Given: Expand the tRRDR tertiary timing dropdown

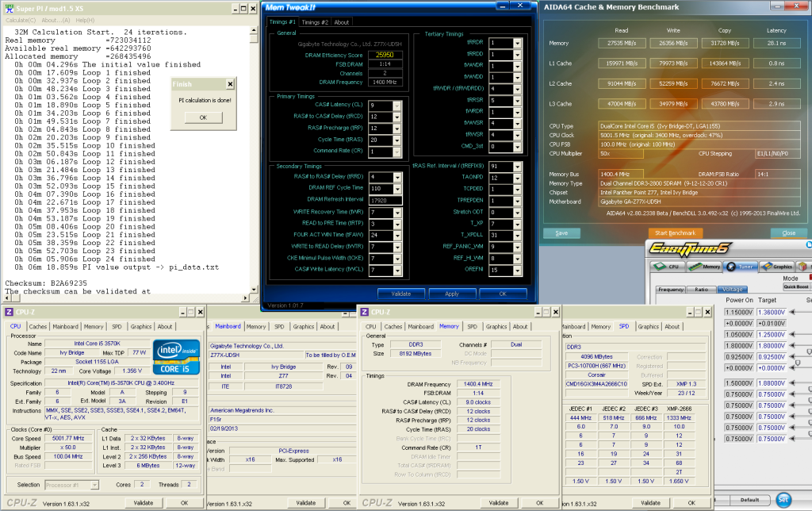Looking at the screenshot, I should [x=517, y=43].
